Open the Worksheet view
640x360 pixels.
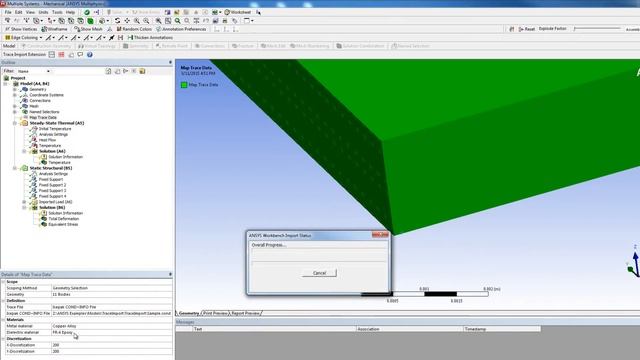pos(238,12)
